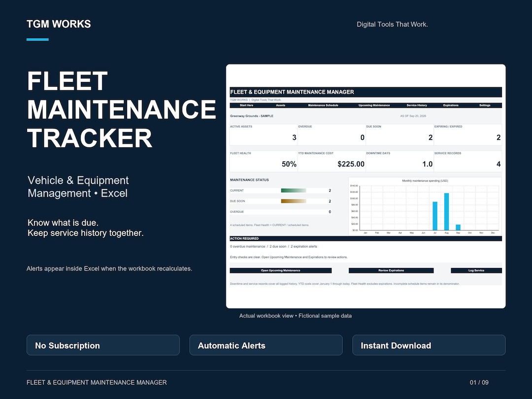
Task: Click the 01 / 09 page indicator
Action: [479, 382]
